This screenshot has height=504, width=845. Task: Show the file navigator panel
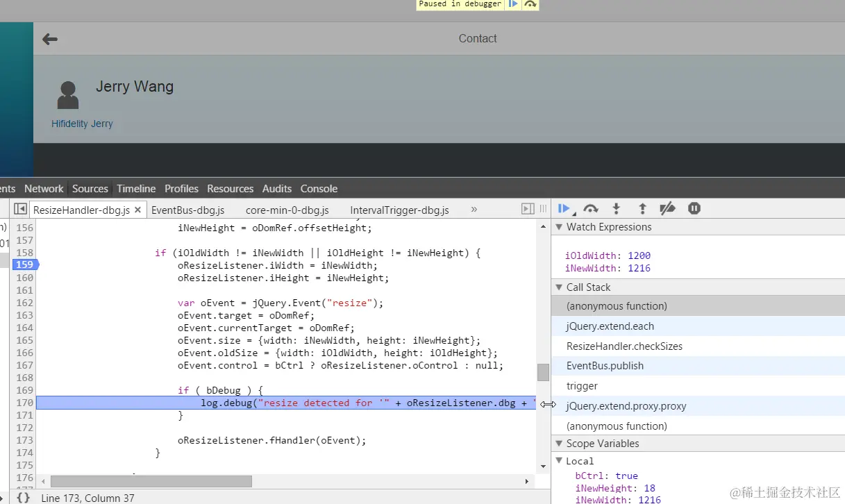pos(20,209)
